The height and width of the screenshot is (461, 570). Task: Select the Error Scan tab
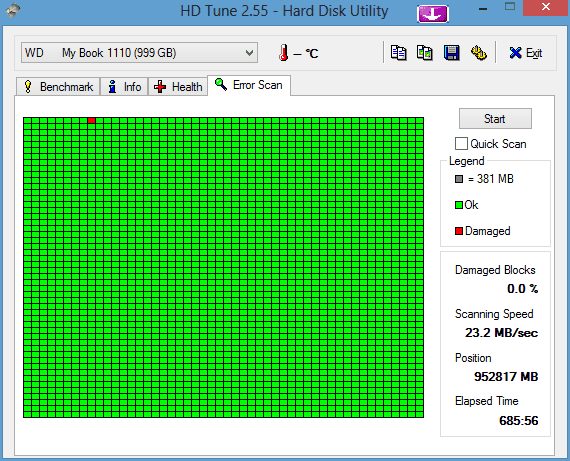[249, 85]
